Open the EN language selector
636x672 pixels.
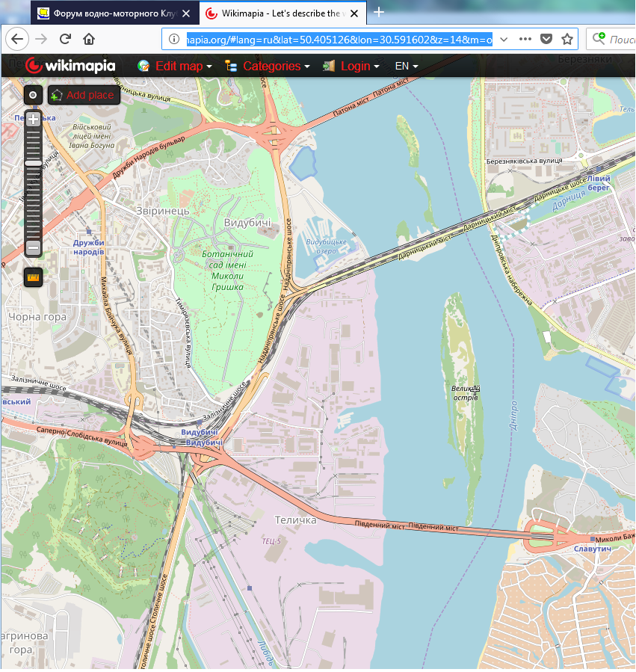[x=406, y=66]
